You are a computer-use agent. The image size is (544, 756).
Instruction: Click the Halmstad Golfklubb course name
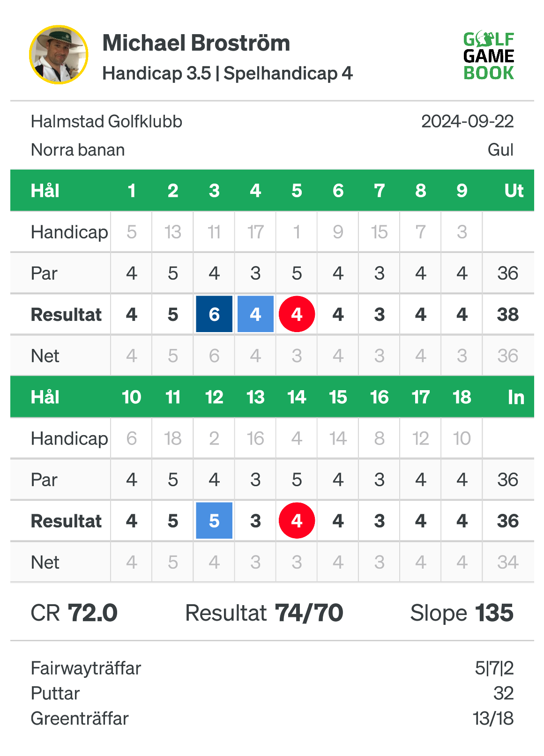pyautogui.click(x=106, y=122)
